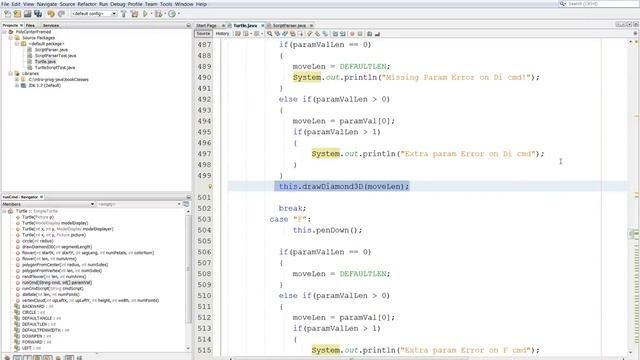Click the Open Project toolbar icon
This screenshot has height=360, width=640.
click(x=28, y=14)
